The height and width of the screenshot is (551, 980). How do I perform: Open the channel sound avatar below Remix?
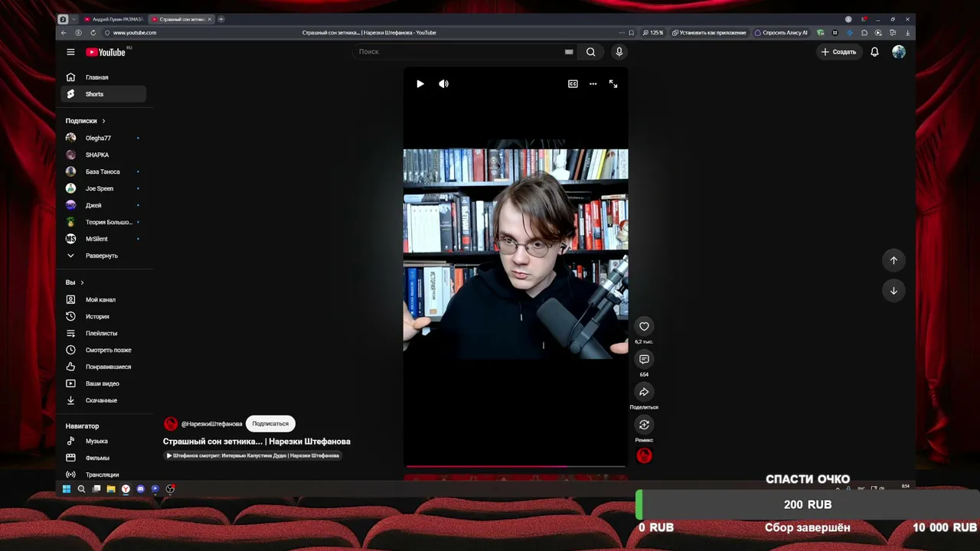(x=644, y=456)
